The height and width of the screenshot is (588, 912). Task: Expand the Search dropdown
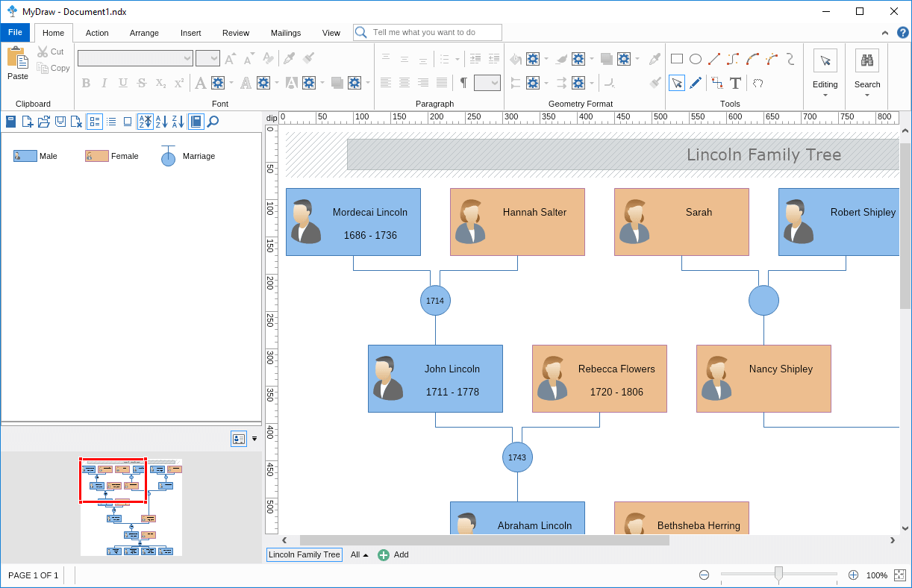coord(867,95)
